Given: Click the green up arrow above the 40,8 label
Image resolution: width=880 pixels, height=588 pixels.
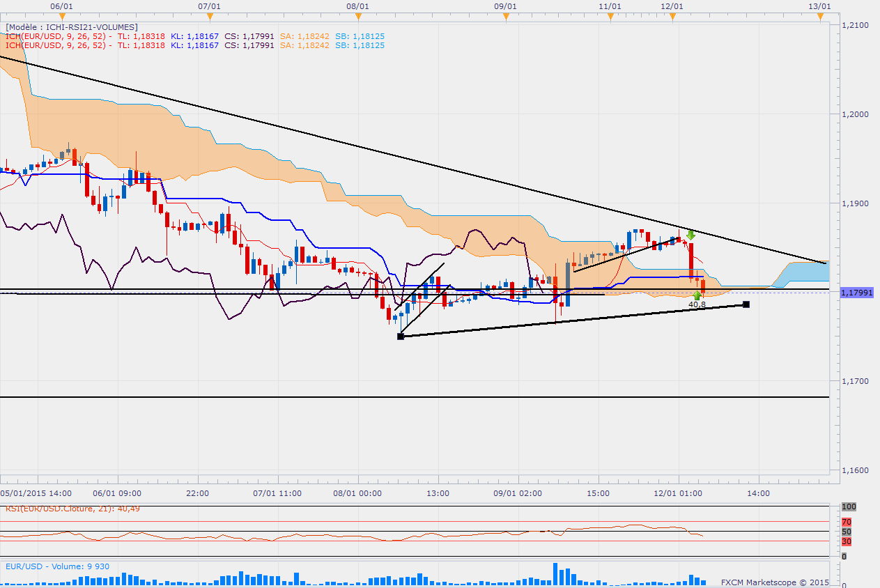Looking at the screenshot, I should click(x=697, y=295).
